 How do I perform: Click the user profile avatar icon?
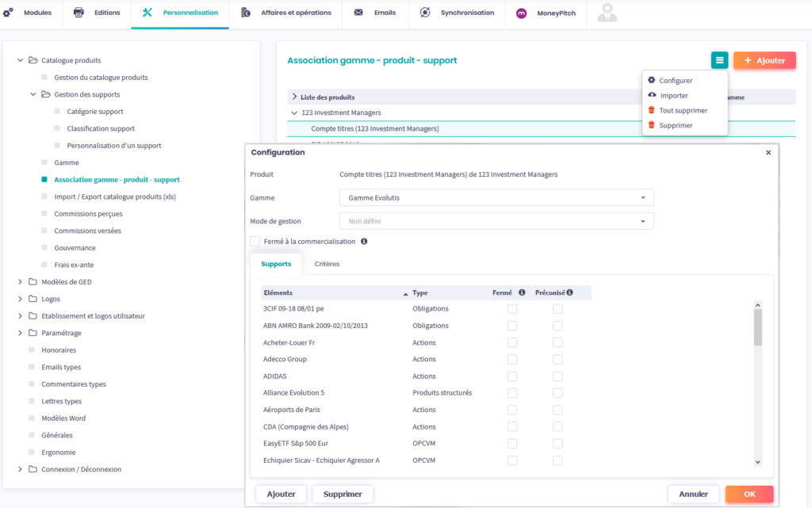click(608, 13)
